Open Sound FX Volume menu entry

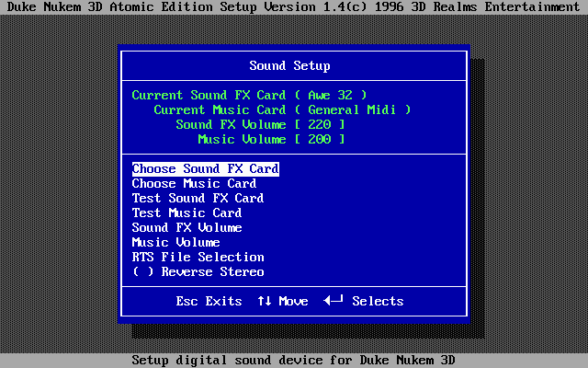(x=187, y=227)
